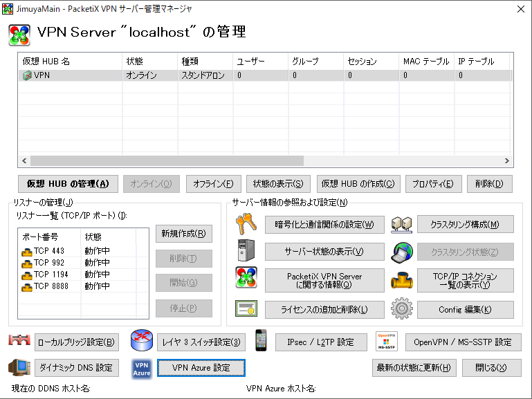Click the 状態 hub list column header
532x399 pixels.
point(149,62)
